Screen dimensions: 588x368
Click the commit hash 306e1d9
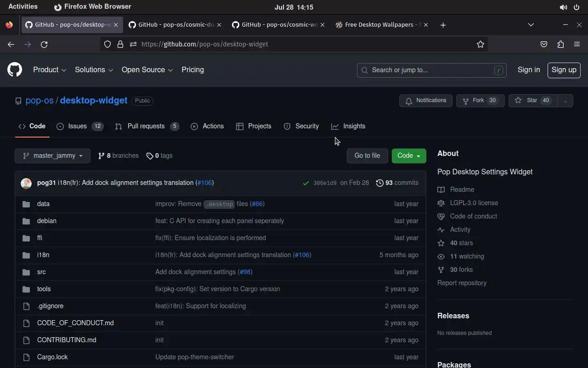(325, 183)
